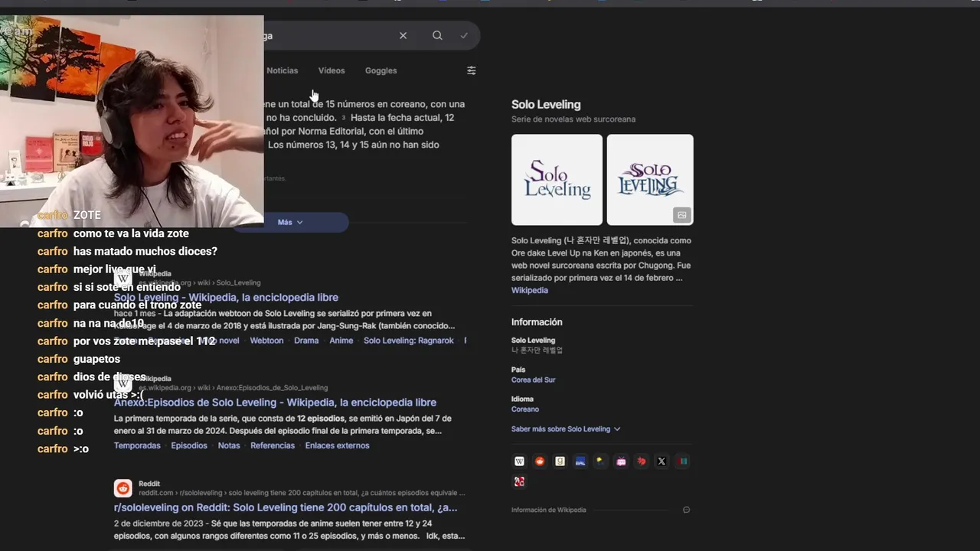Click the Webtoon sublink under the Wikipedia result
Image resolution: width=980 pixels, height=551 pixels.
click(266, 341)
